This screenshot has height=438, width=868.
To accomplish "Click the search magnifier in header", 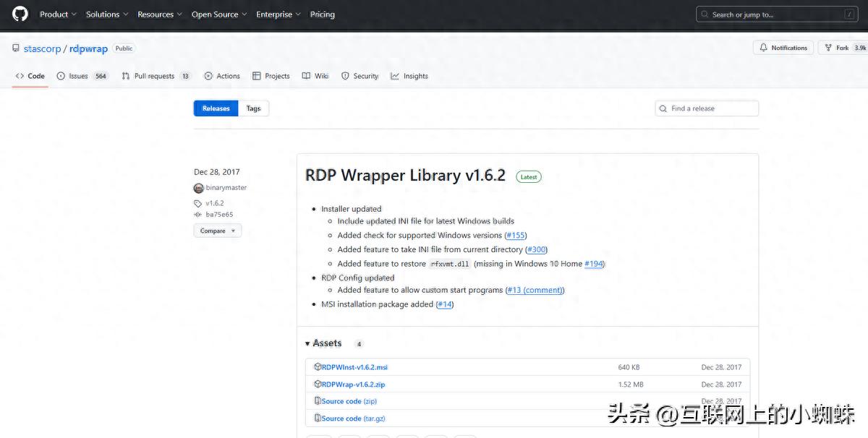I will [x=705, y=14].
